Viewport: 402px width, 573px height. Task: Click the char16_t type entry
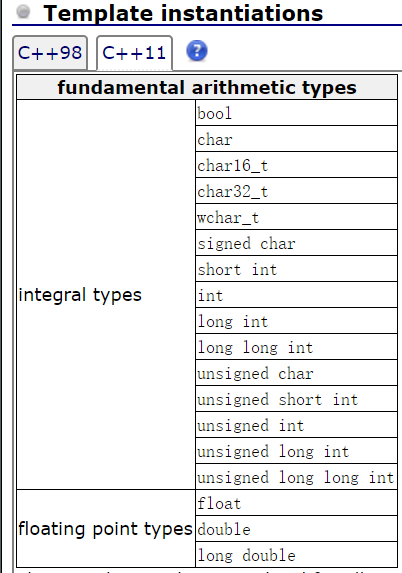click(233, 166)
